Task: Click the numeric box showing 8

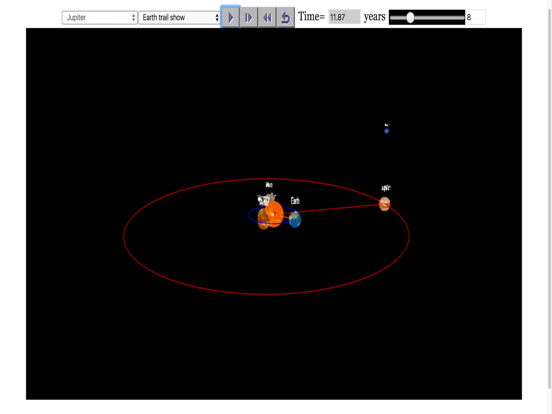Action: (x=475, y=17)
